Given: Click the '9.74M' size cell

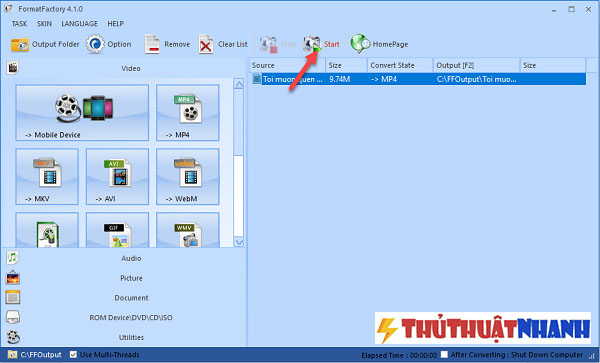Looking at the screenshot, I should click(x=340, y=79).
